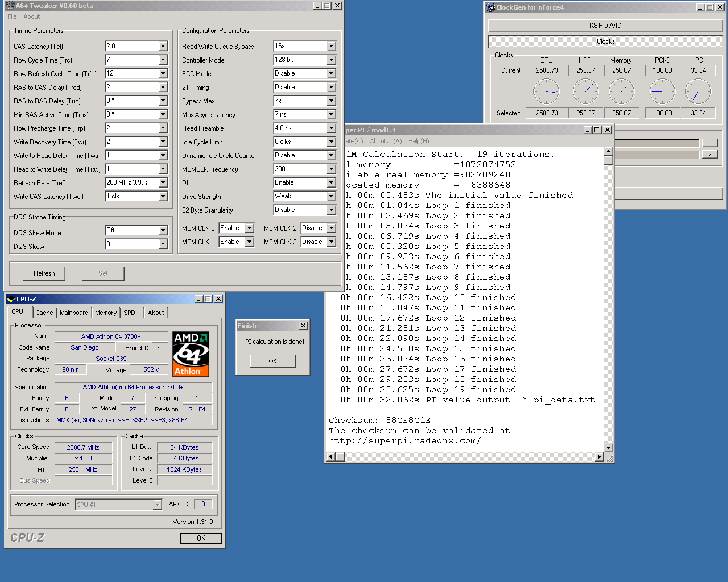Viewport: 728px width, 582px height.
Task: Click the HTT clock dial gauge
Action: coord(585,92)
